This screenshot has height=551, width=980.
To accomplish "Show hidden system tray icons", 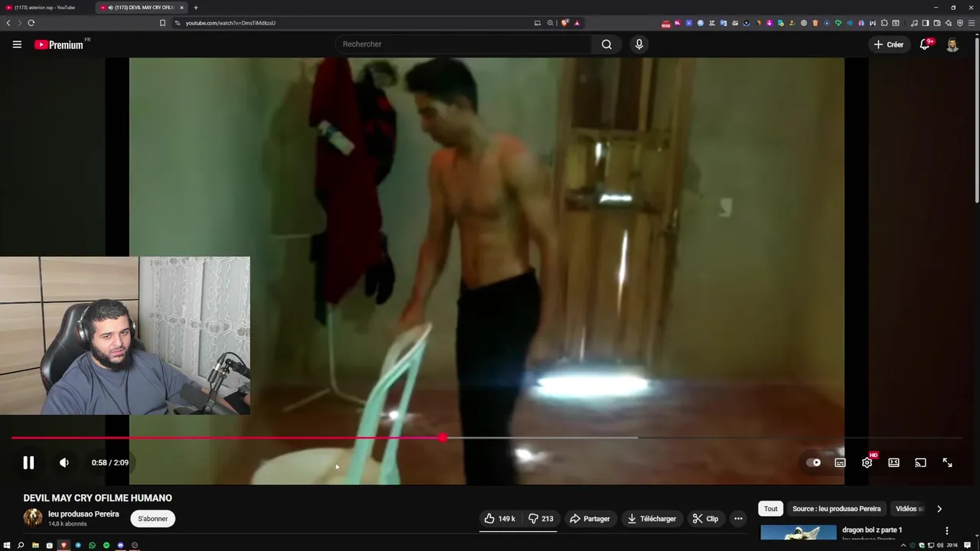I will point(903,545).
